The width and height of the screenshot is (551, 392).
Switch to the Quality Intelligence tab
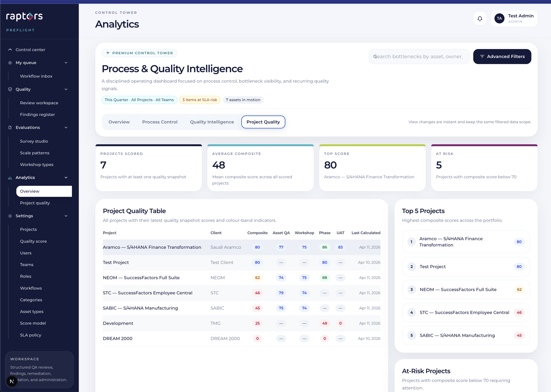tap(212, 122)
